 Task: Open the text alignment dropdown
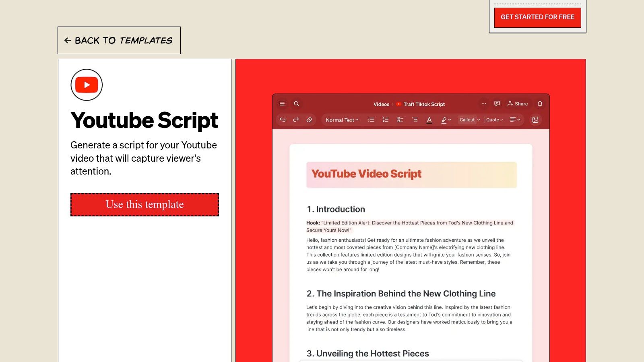click(x=515, y=120)
